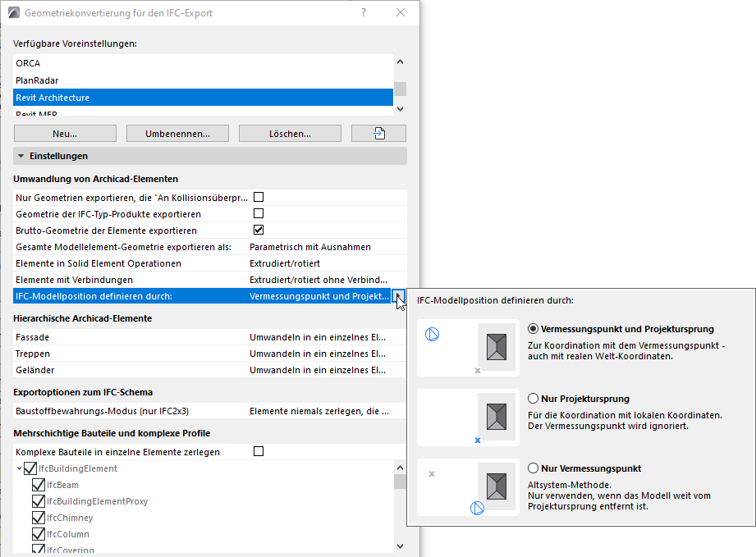Click the Neu... button
756x557 pixels.
pos(65,134)
